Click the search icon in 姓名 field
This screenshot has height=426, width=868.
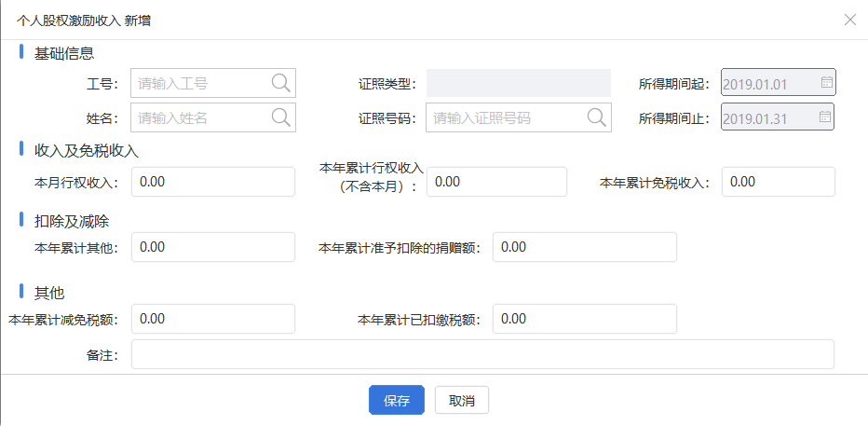click(281, 117)
